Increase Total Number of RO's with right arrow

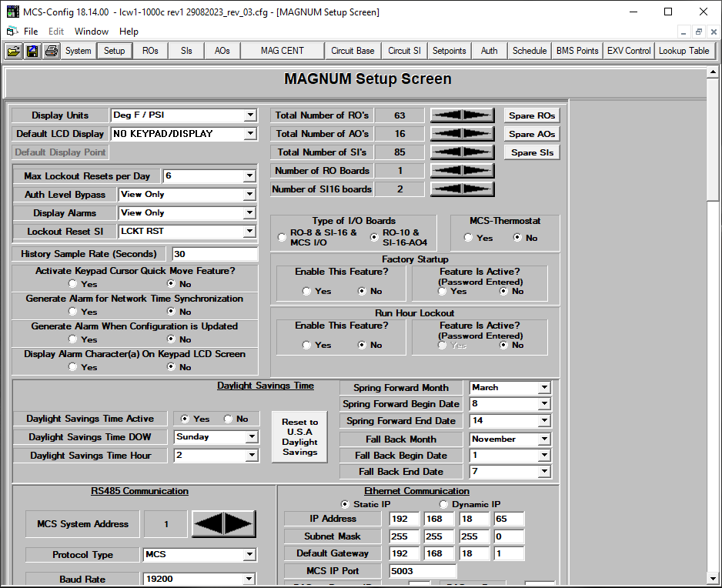coord(477,115)
